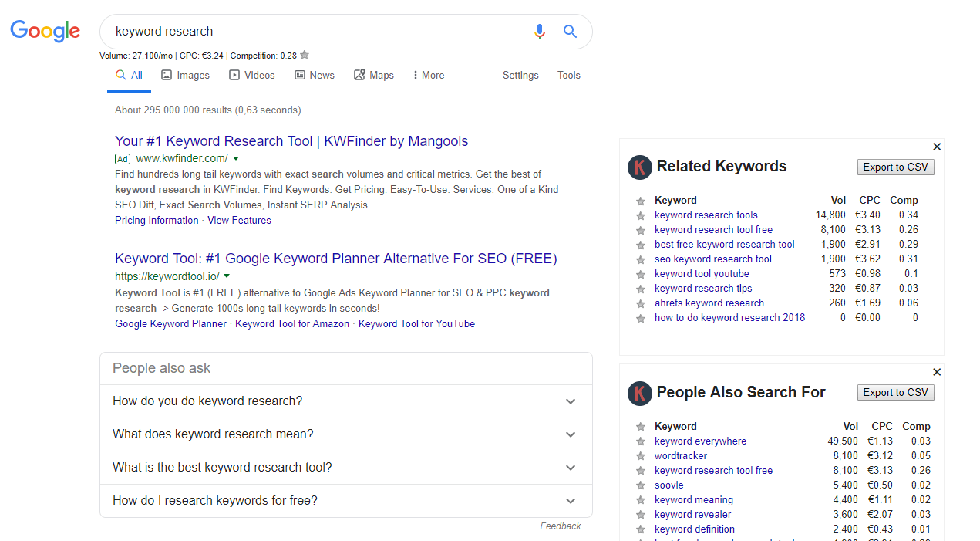
Task: Star the 'ahrefs keyword research' row
Action: [640, 304]
